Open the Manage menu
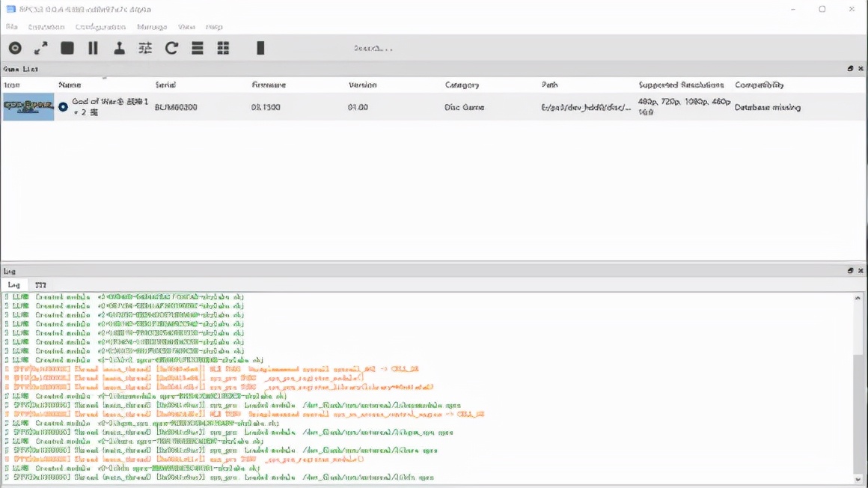868x488 pixels. click(x=152, y=27)
